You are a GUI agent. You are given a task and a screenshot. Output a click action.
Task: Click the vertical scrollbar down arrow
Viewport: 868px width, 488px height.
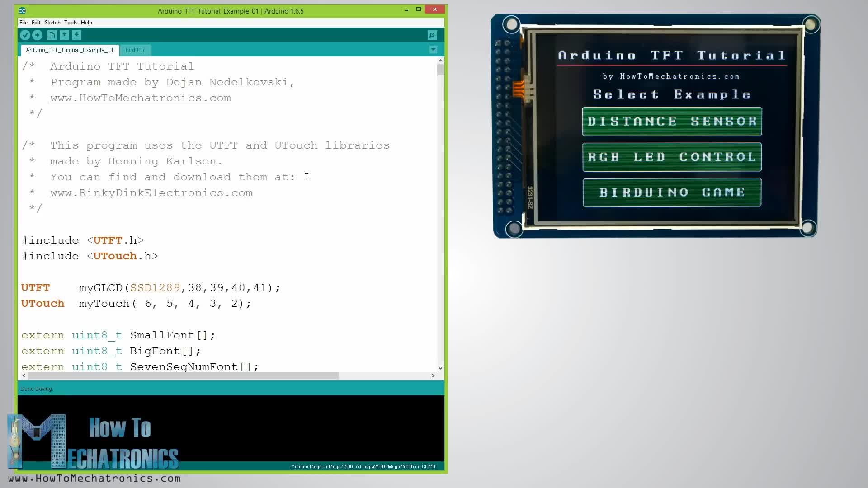click(440, 368)
